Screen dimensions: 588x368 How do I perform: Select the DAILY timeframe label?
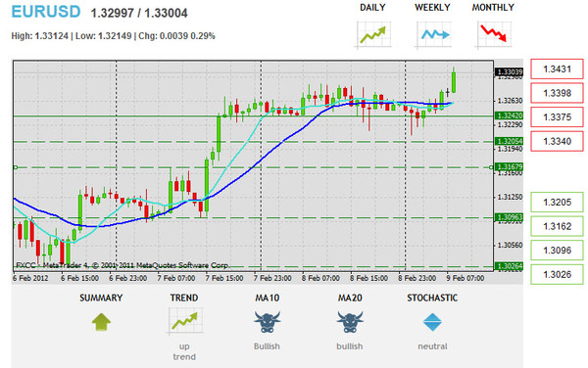pos(372,8)
